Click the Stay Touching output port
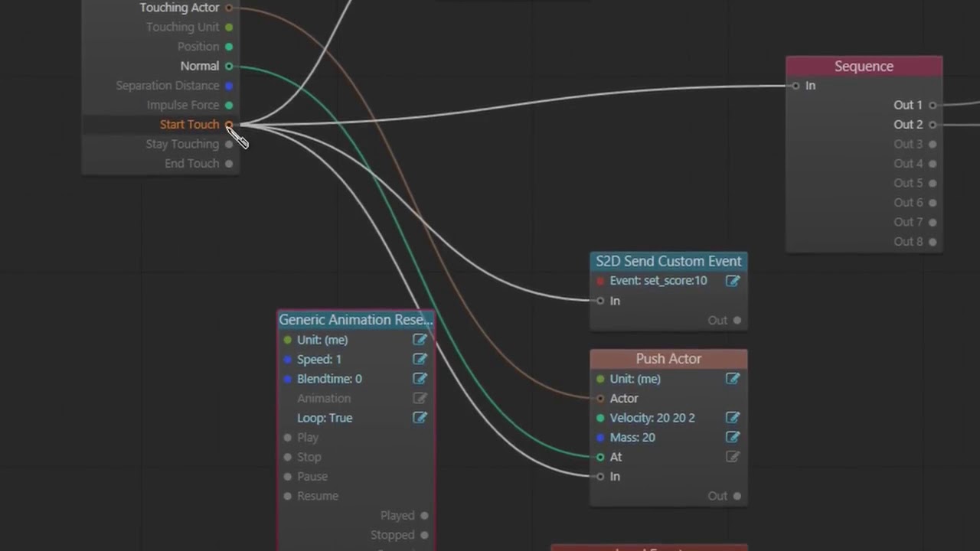This screenshot has height=551, width=980. [229, 144]
